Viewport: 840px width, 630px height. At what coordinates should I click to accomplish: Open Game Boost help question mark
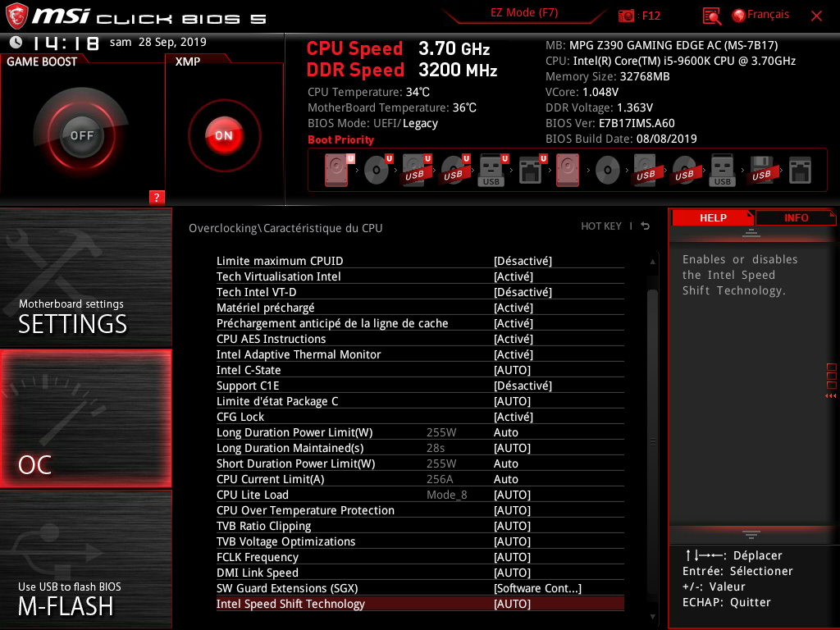157,197
